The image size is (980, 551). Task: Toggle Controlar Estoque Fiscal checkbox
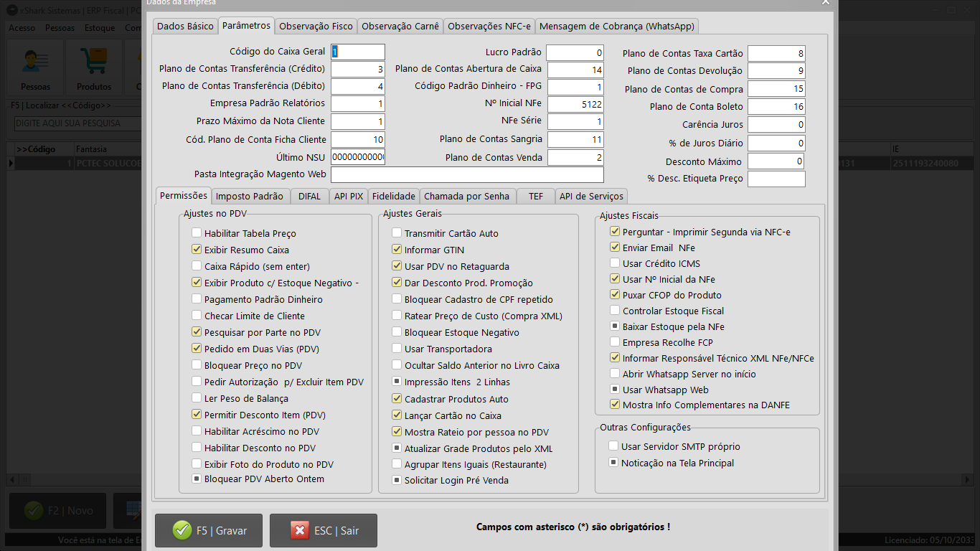click(x=615, y=311)
